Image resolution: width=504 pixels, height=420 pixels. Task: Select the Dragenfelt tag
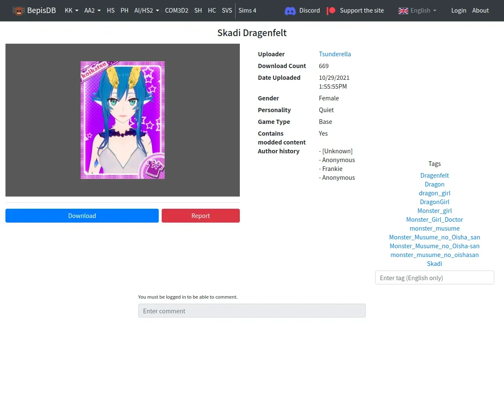[435, 176]
